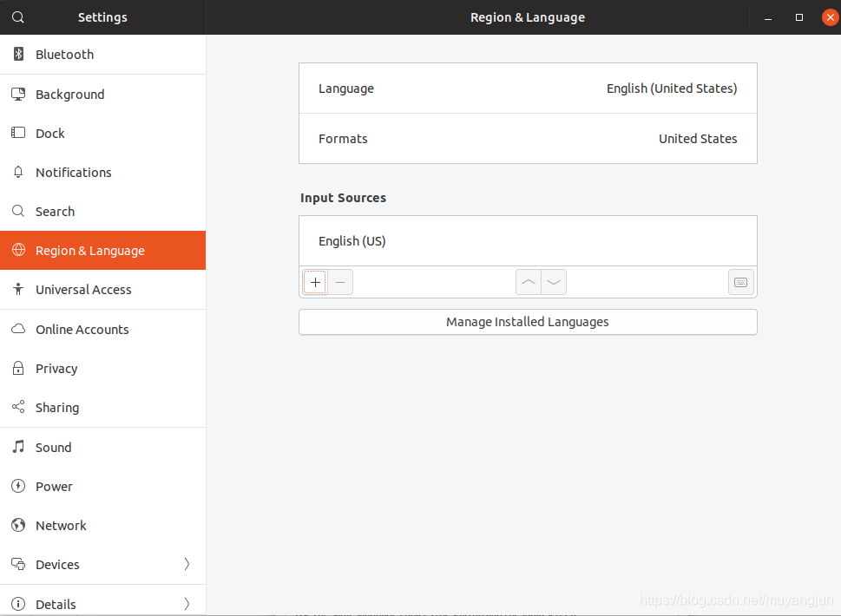The image size is (841, 616).
Task: Click the Network globe icon
Action: point(18,525)
